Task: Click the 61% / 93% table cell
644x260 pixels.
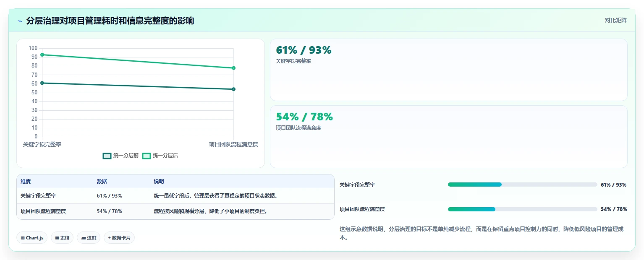Action: pos(109,196)
